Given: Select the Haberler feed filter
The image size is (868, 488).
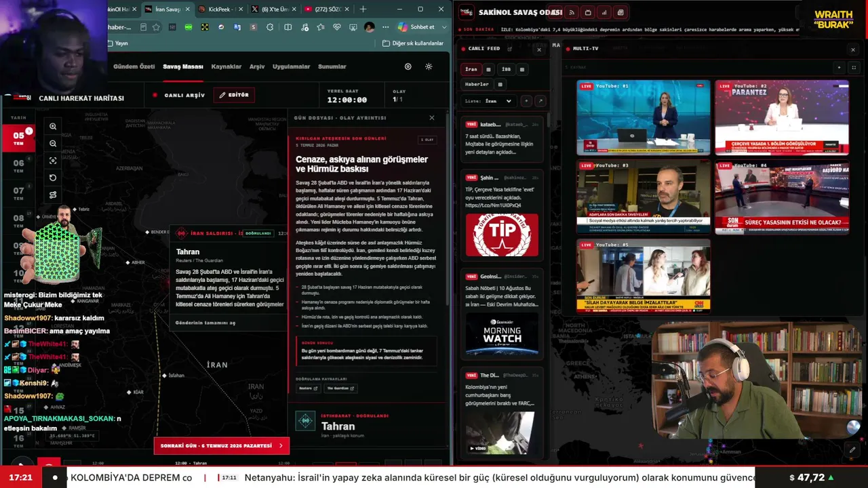Looking at the screenshot, I should (x=477, y=84).
